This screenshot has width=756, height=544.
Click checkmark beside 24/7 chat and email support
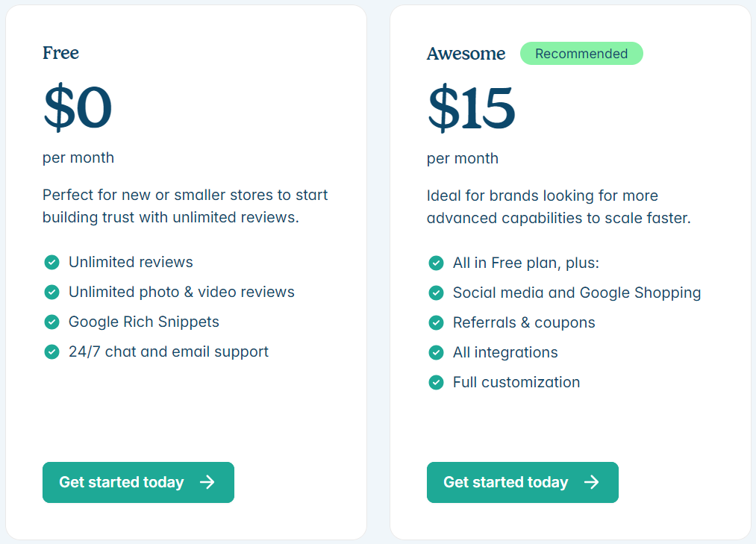[51, 351]
